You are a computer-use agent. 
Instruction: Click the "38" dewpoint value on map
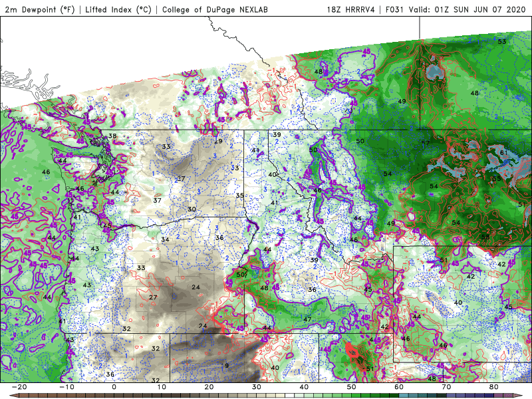coord(112,136)
